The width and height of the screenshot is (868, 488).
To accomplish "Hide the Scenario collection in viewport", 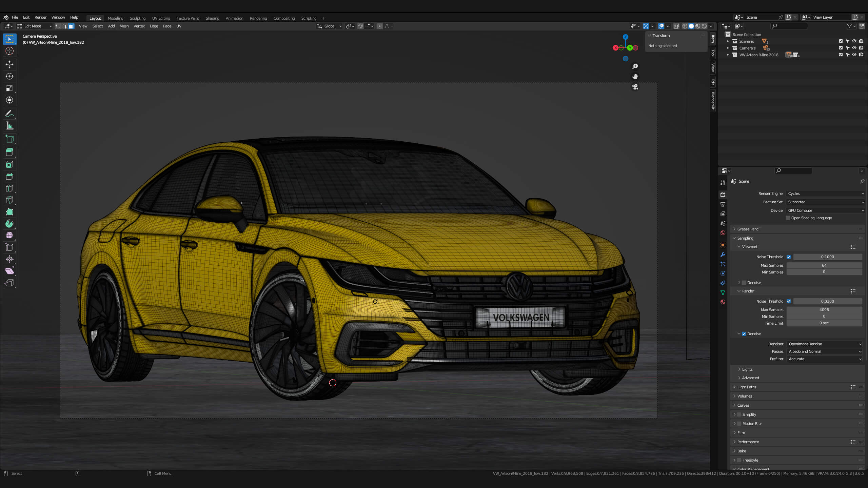I will (x=854, y=41).
